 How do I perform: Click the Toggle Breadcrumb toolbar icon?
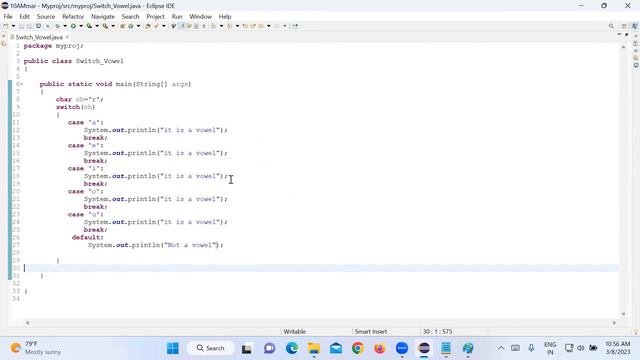pyautogui.click(x=173, y=26)
